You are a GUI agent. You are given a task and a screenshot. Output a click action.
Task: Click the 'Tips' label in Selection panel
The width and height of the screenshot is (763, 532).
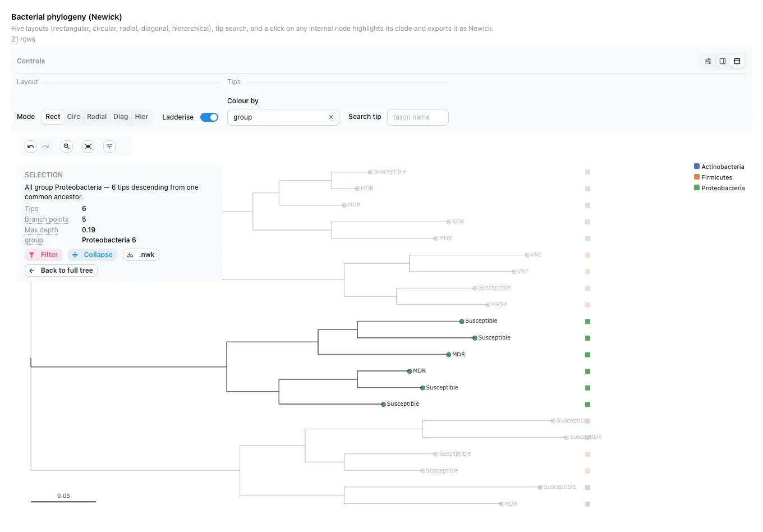[31, 209]
